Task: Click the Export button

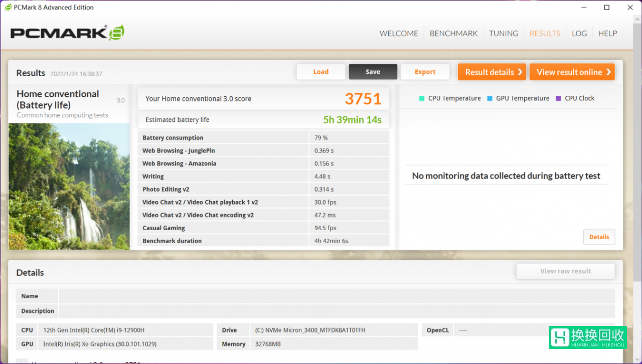Action: [425, 72]
